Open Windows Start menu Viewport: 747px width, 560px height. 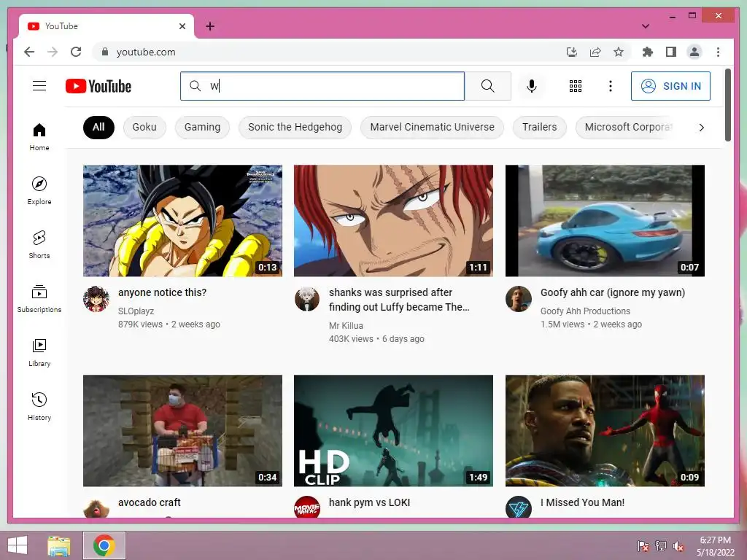click(18, 545)
